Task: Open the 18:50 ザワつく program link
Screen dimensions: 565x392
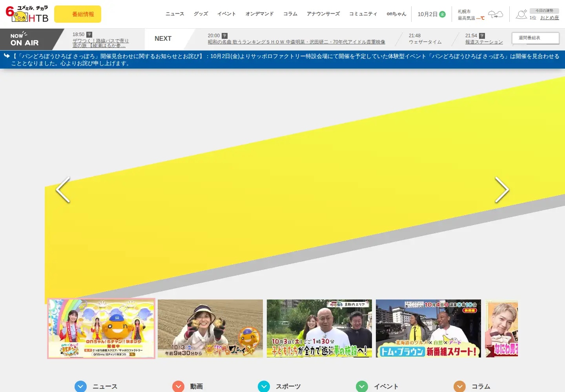Action: (101, 43)
